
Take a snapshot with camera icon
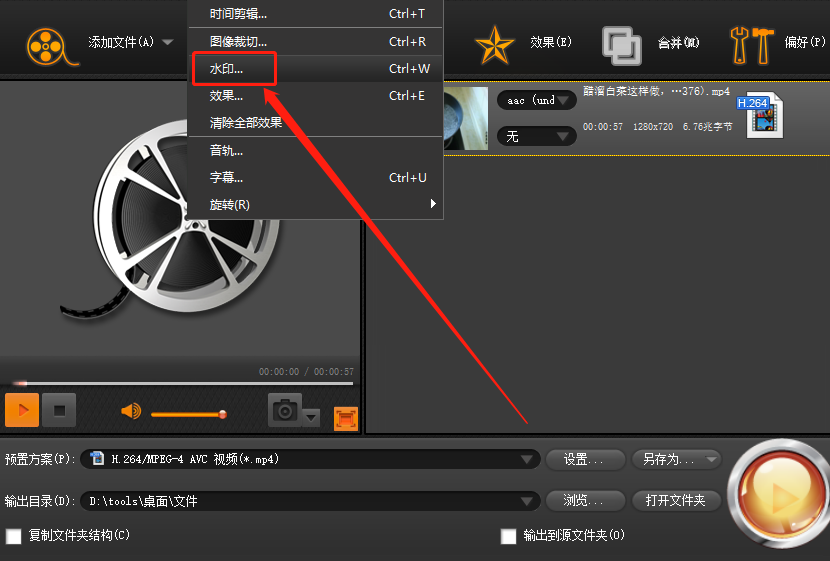(285, 410)
